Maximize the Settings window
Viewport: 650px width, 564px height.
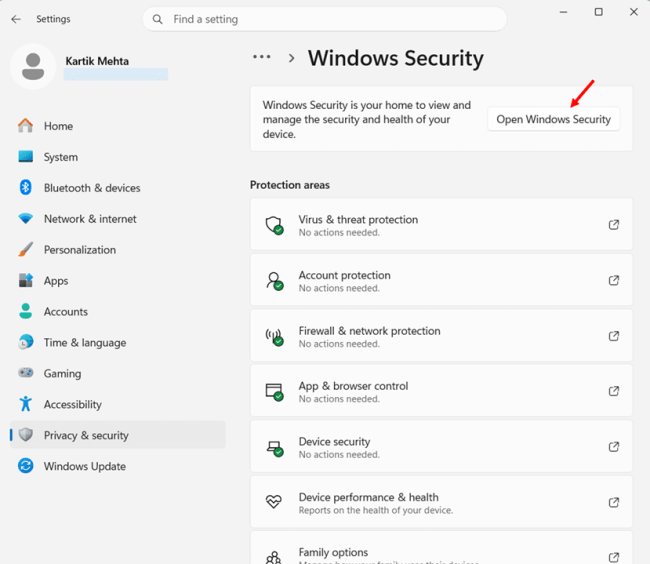(599, 12)
